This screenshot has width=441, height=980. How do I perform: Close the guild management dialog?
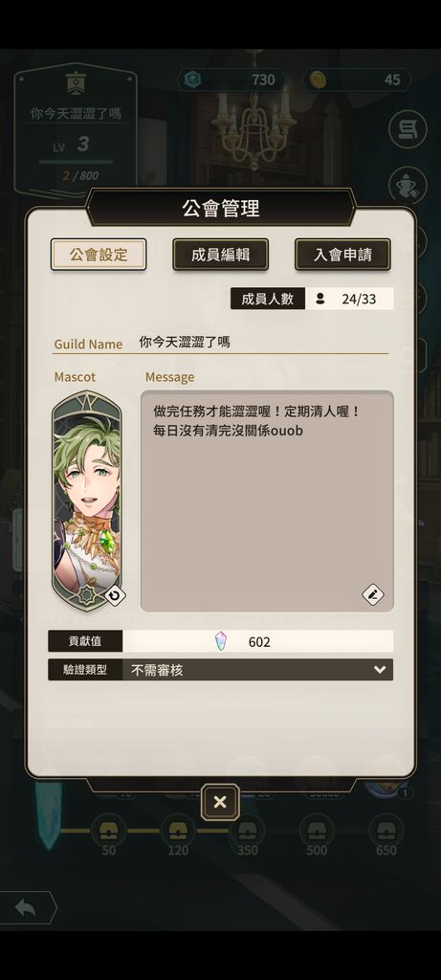(x=220, y=802)
